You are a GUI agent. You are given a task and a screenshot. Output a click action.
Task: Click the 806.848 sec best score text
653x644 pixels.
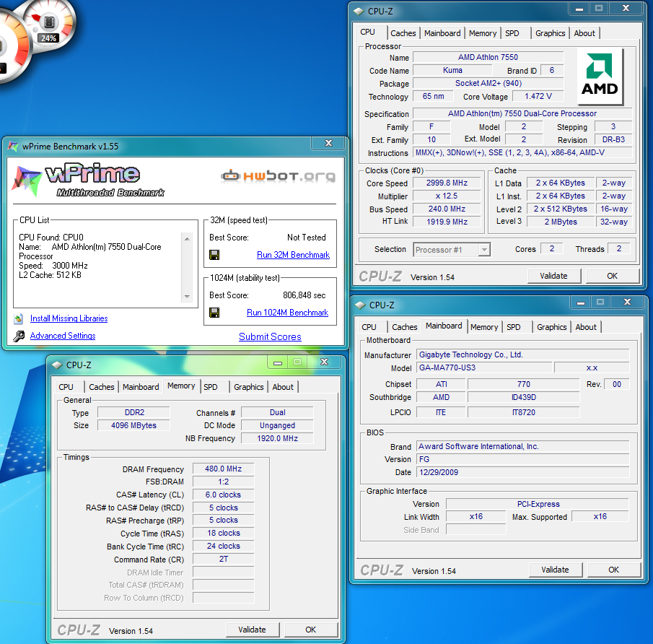click(304, 295)
